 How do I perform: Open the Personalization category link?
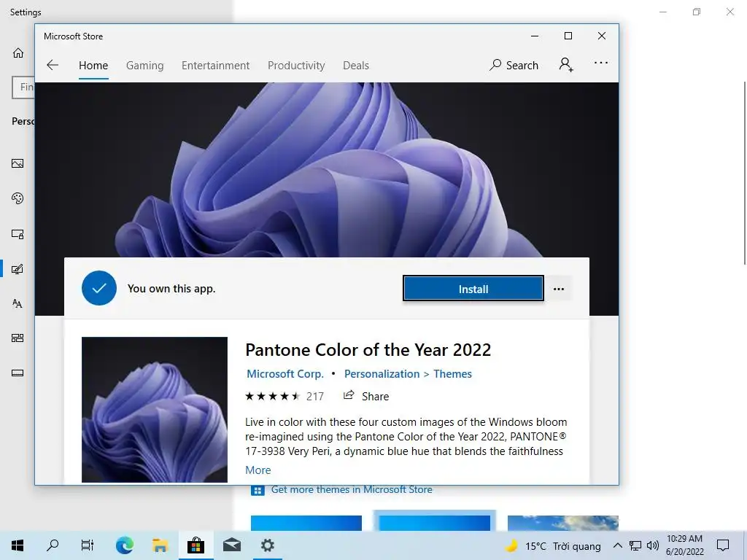(382, 374)
